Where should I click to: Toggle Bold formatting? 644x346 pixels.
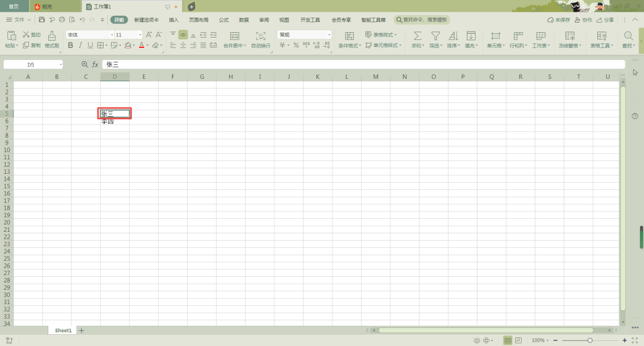[70, 46]
